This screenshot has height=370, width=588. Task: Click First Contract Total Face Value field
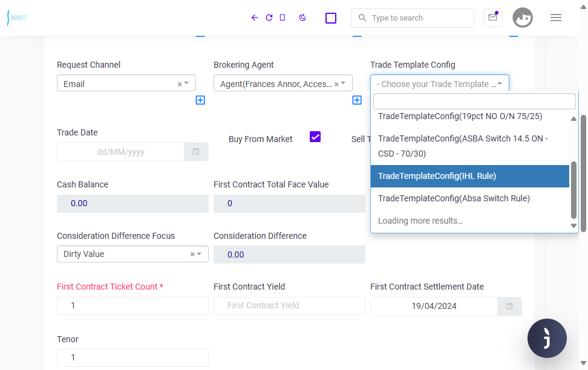point(290,204)
